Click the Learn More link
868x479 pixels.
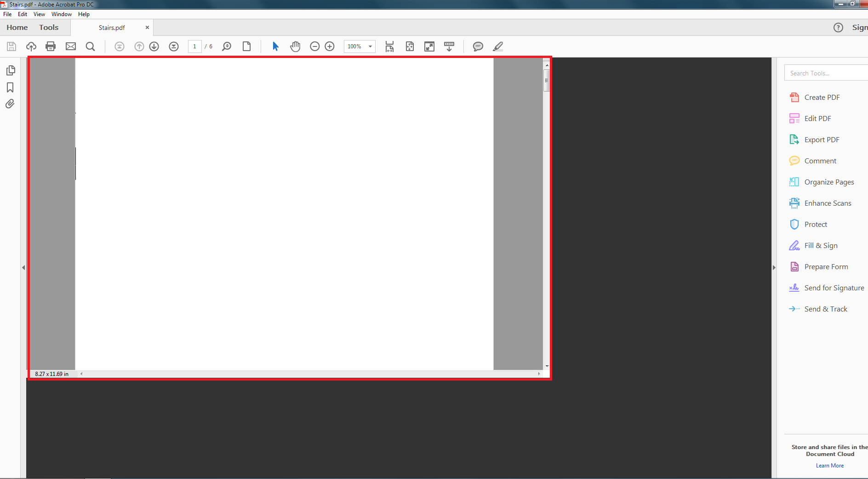point(829,465)
